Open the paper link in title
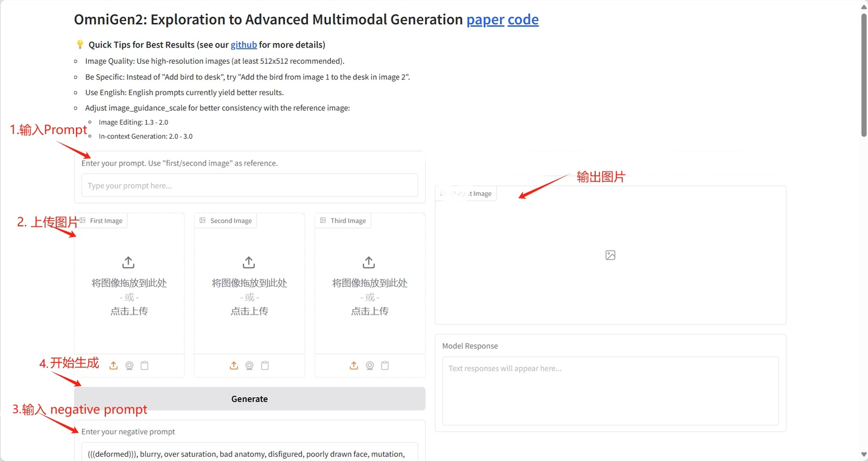This screenshot has height=461, width=868. (x=485, y=19)
